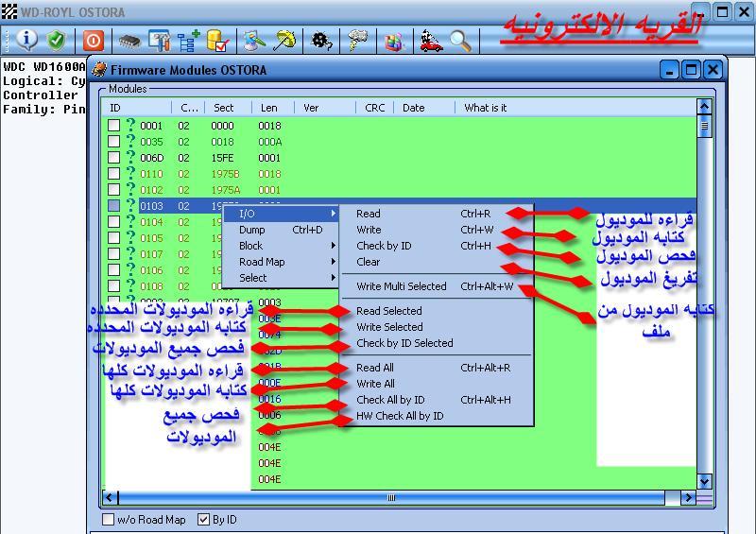Click the yellow database with checkmark icon

[217, 41]
